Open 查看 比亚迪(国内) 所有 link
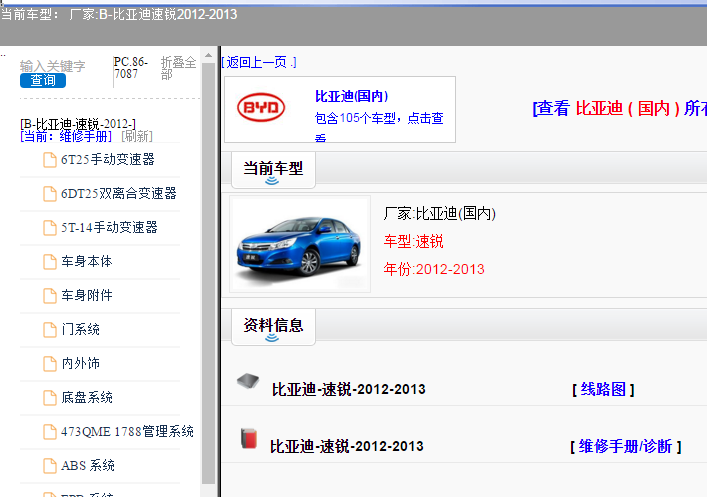Screen dimensions: 707x497 pos(619,108)
